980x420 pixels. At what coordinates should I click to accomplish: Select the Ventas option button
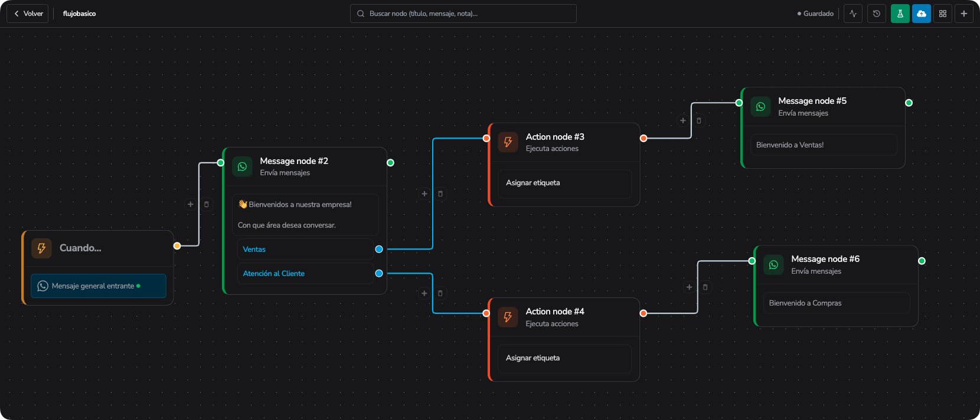click(305, 250)
